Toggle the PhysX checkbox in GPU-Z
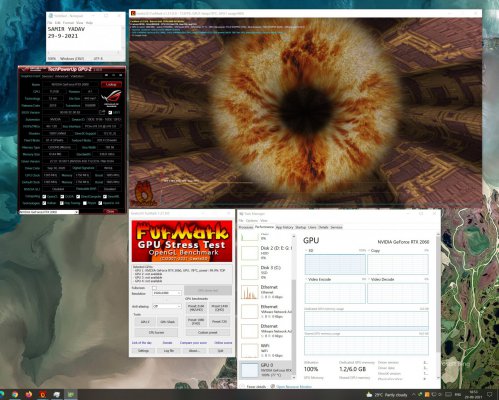The image size is (499, 400). 85,203
